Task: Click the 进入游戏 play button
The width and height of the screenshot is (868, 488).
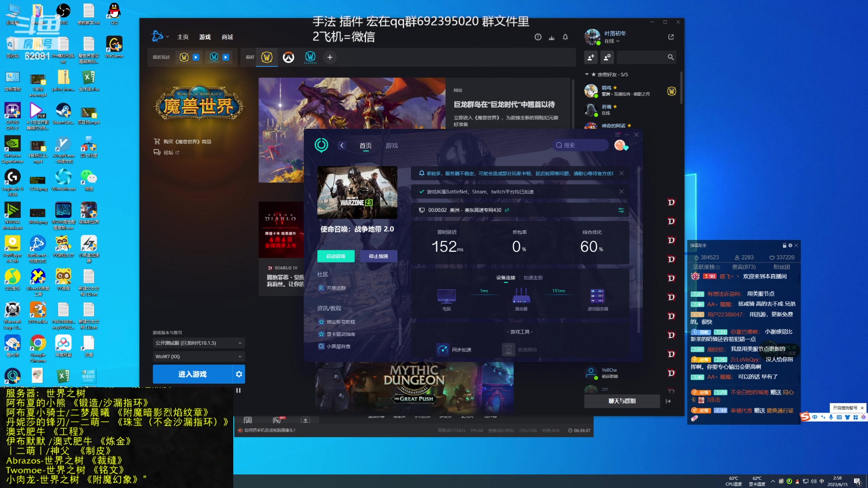Action: click(x=193, y=375)
